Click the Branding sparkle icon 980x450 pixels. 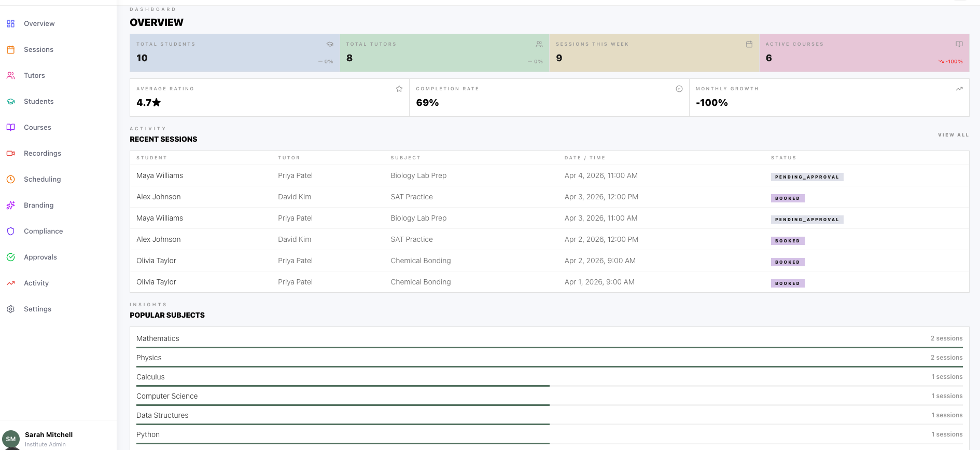10,206
